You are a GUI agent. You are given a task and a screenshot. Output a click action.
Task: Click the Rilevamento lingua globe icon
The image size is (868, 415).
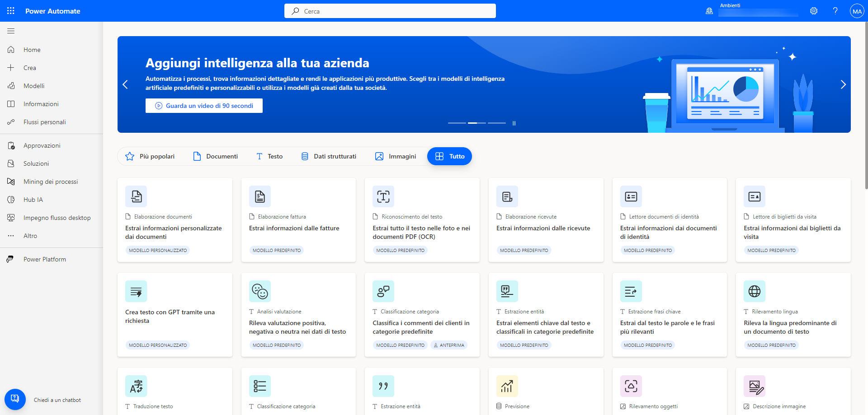755,291
